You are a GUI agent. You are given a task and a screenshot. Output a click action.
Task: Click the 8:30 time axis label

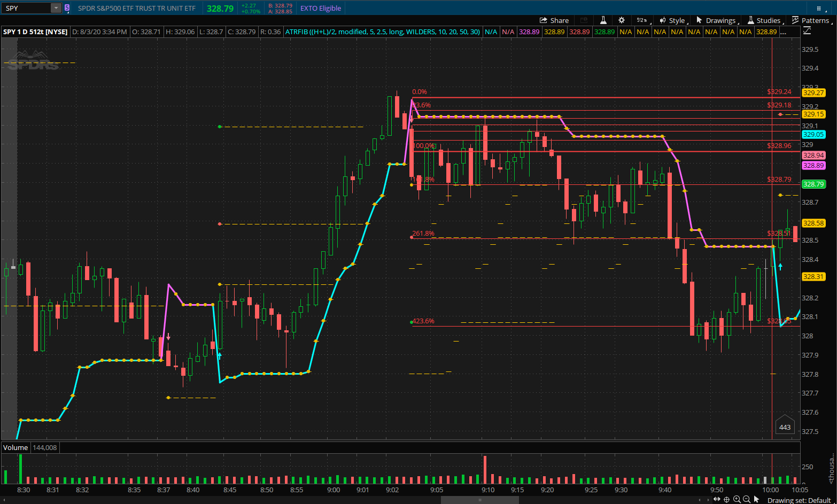[24, 490]
